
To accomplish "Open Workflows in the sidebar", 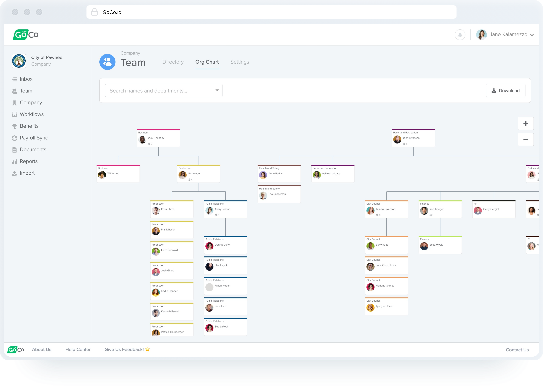I will [32, 114].
